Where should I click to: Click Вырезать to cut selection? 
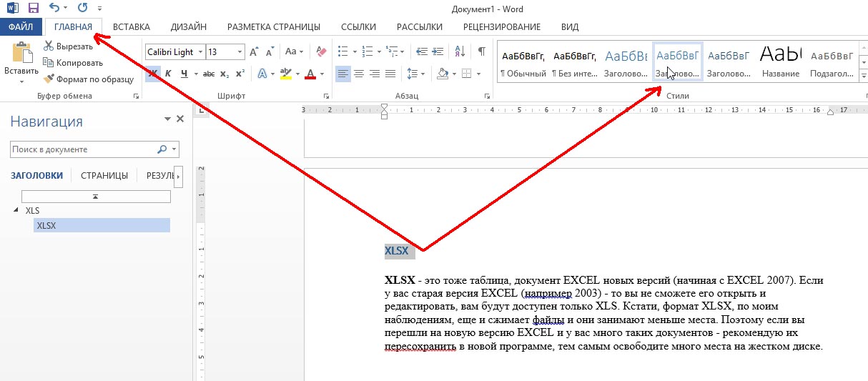68,46
